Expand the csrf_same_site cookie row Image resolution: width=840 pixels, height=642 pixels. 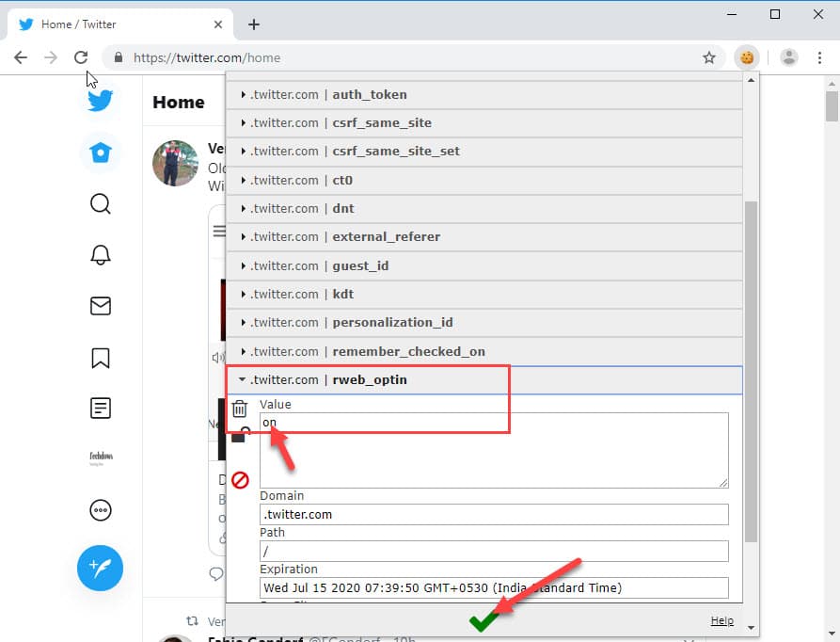484,122
